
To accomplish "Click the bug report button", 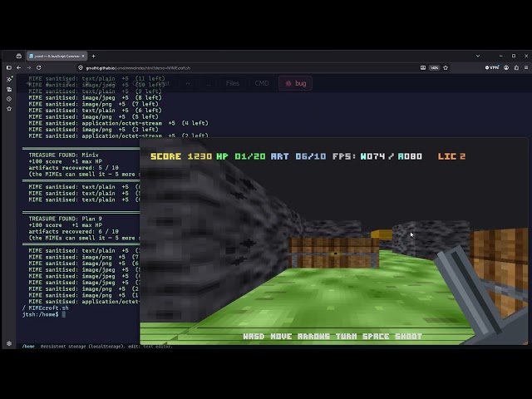I will (296, 83).
